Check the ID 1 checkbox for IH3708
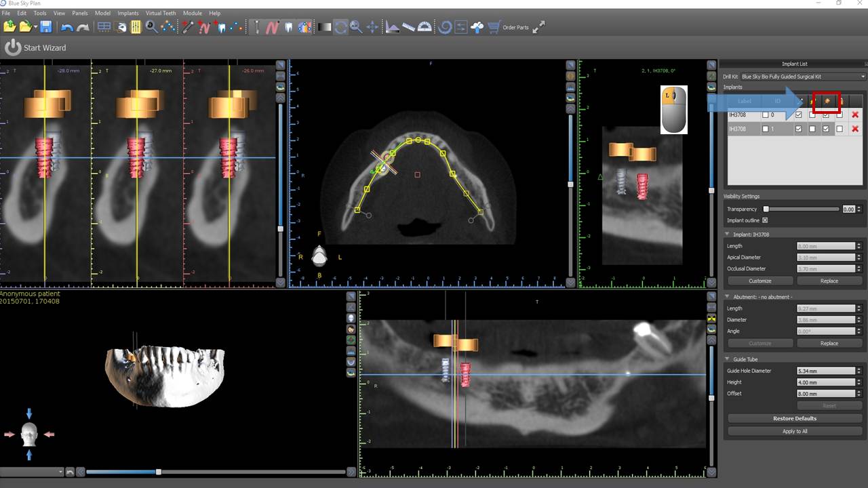Image resolution: width=868 pixels, height=488 pixels. pyautogui.click(x=766, y=129)
